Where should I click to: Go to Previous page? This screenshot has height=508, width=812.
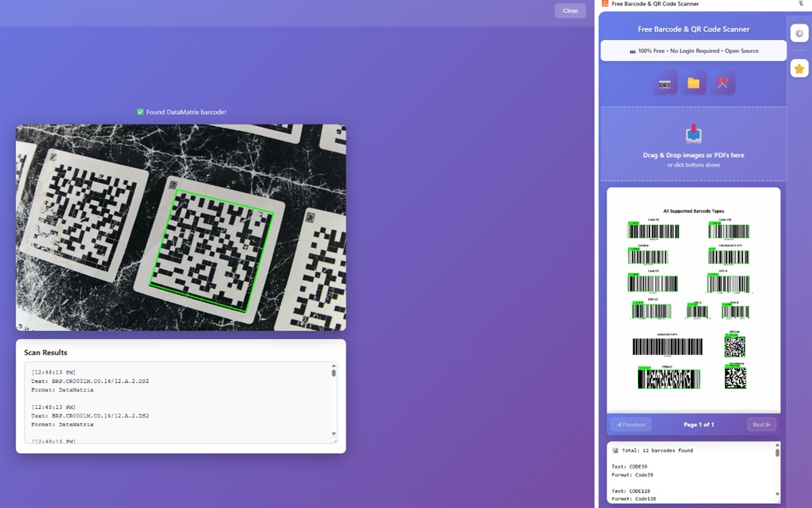pos(631,425)
